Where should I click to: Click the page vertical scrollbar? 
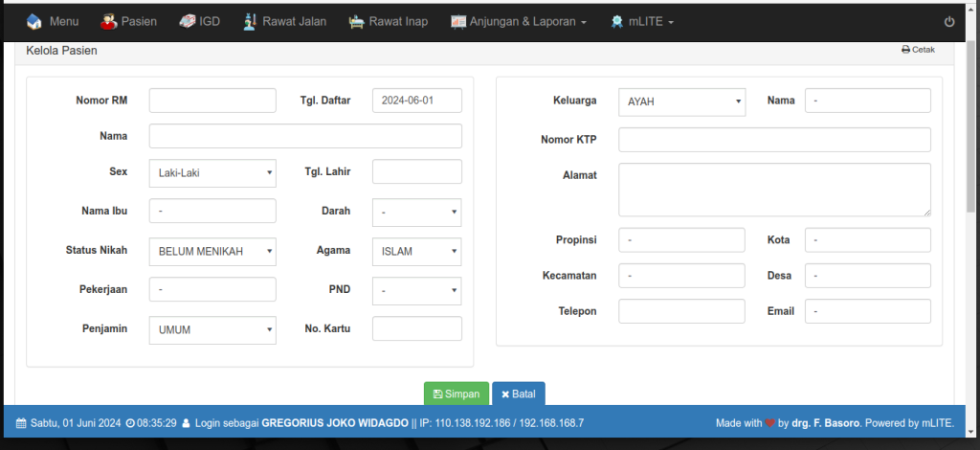(972, 144)
